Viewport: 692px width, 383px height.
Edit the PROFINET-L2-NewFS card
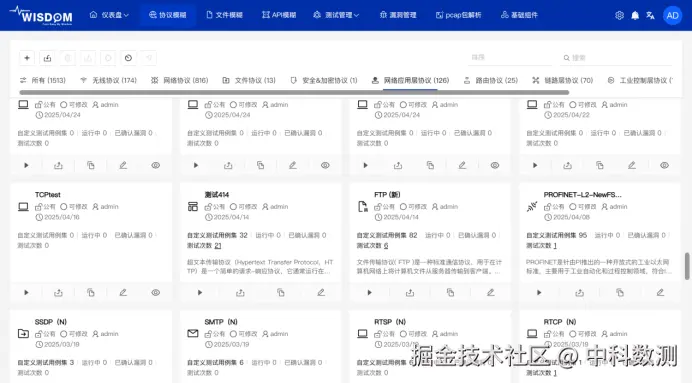tap(660, 293)
